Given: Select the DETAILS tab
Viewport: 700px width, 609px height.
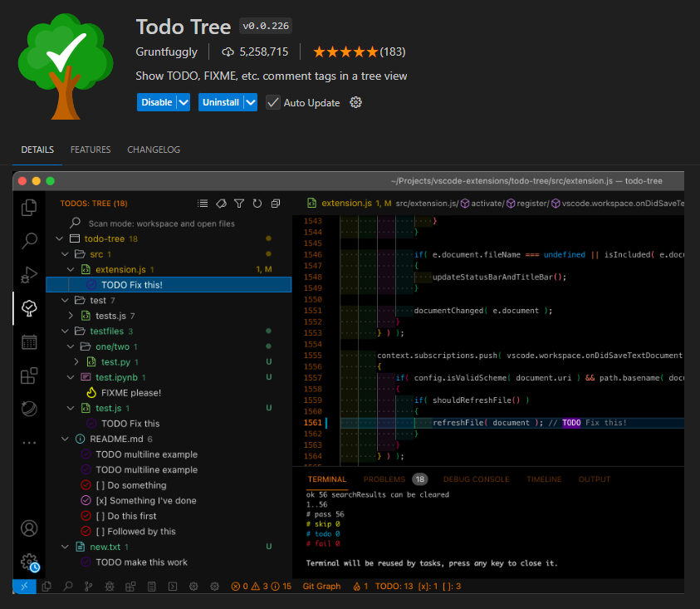Looking at the screenshot, I should tap(37, 150).
